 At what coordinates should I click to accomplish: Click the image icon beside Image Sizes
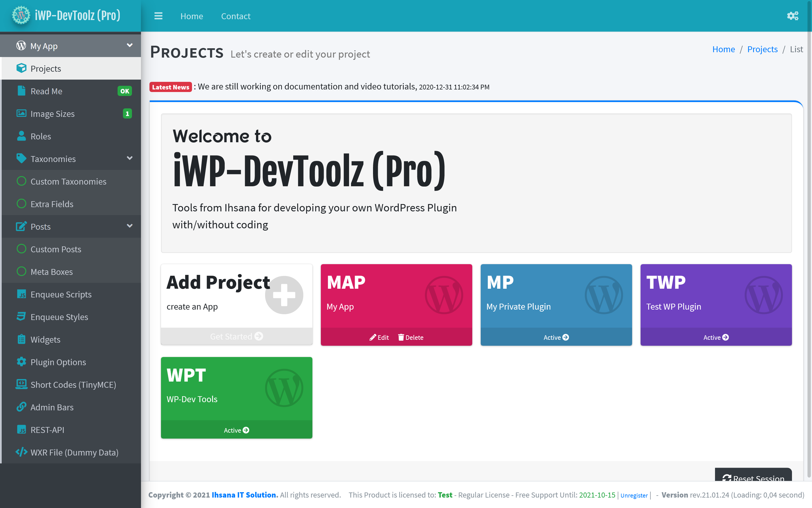click(21, 113)
